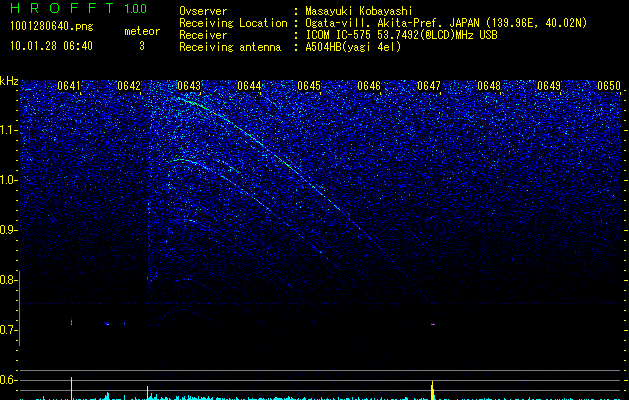
Task: Click the 0642 time marker
Action: (x=129, y=86)
